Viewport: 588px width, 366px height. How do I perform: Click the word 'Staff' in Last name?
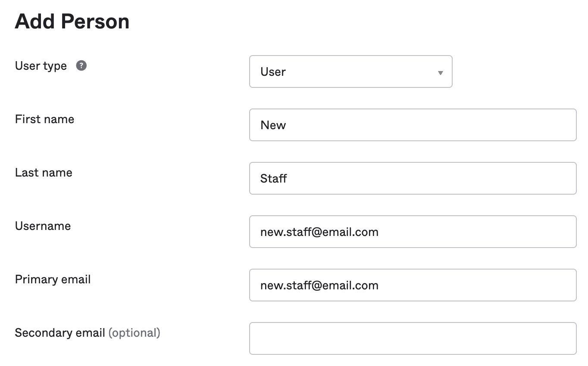[273, 179]
